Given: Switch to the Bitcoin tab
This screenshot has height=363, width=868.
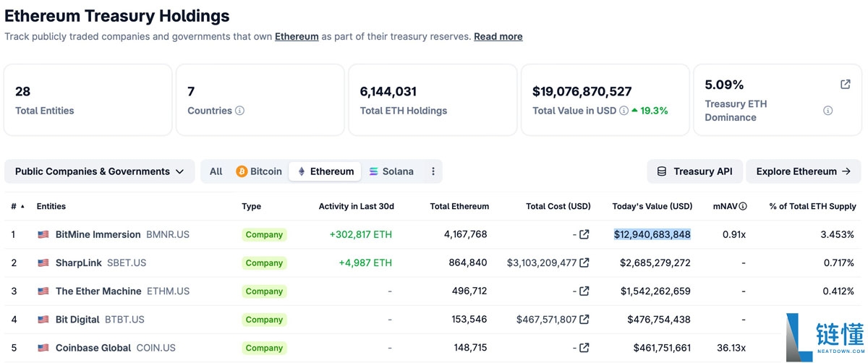Looking at the screenshot, I should coord(259,171).
